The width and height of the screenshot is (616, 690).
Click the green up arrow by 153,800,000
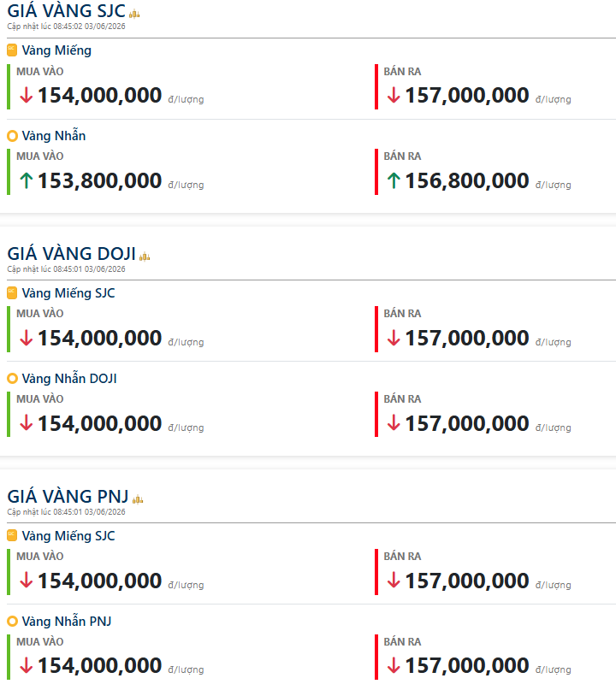click(x=27, y=181)
